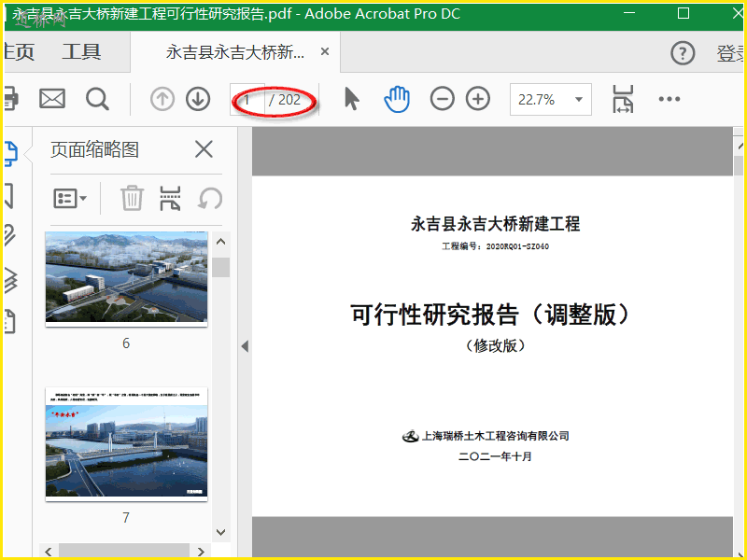Go to next page arrow
Screen dimensions: 747x560
[x=198, y=99]
